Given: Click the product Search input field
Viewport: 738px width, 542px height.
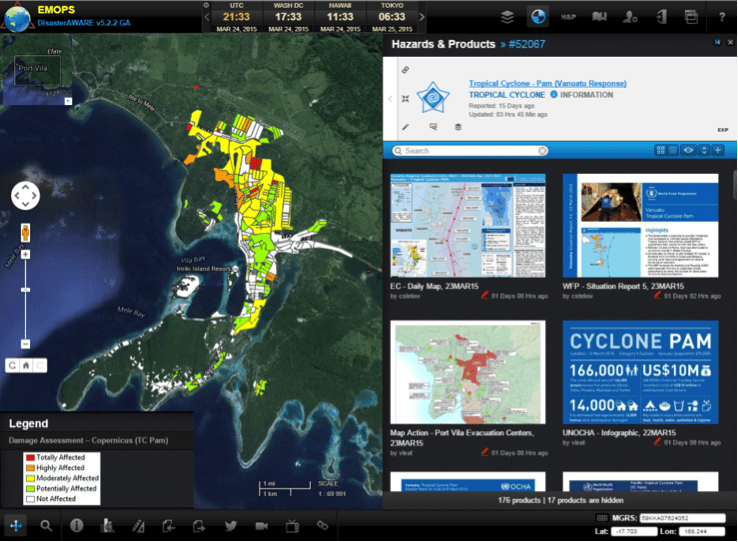Looking at the screenshot, I should click(x=470, y=151).
